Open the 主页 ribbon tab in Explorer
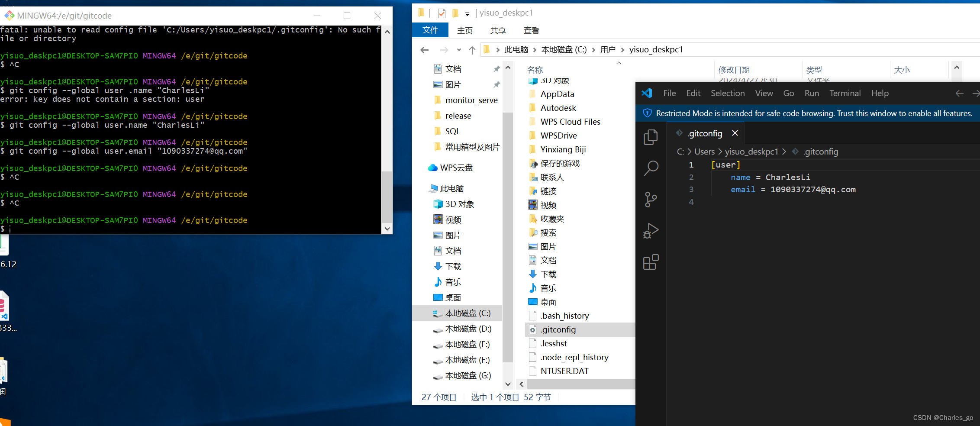 [464, 30]
